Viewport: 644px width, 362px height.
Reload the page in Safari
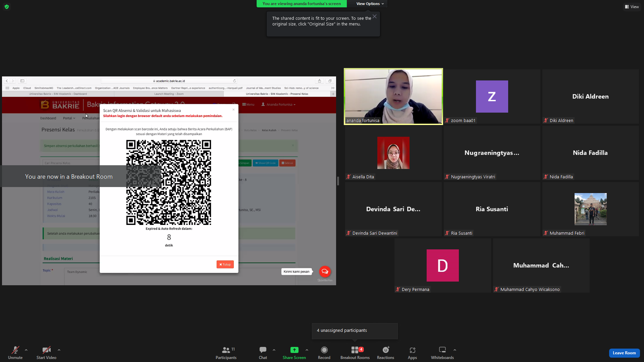coord(234,81)
